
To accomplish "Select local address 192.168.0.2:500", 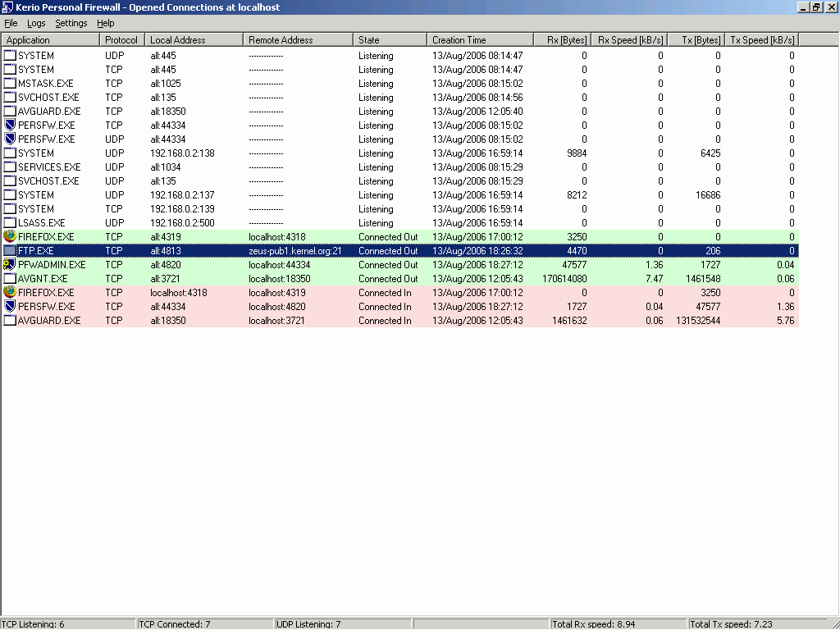I will pyautogui.click(x=182, y=223).
